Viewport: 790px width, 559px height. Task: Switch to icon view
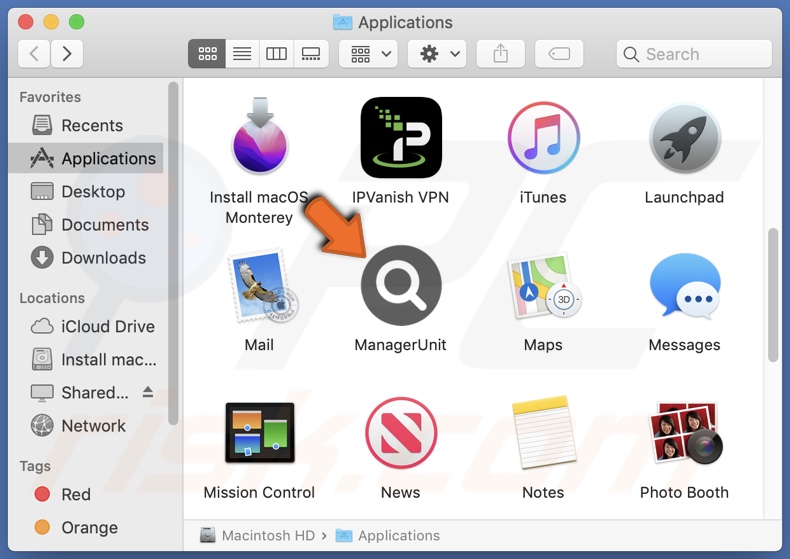pos(207,53)
